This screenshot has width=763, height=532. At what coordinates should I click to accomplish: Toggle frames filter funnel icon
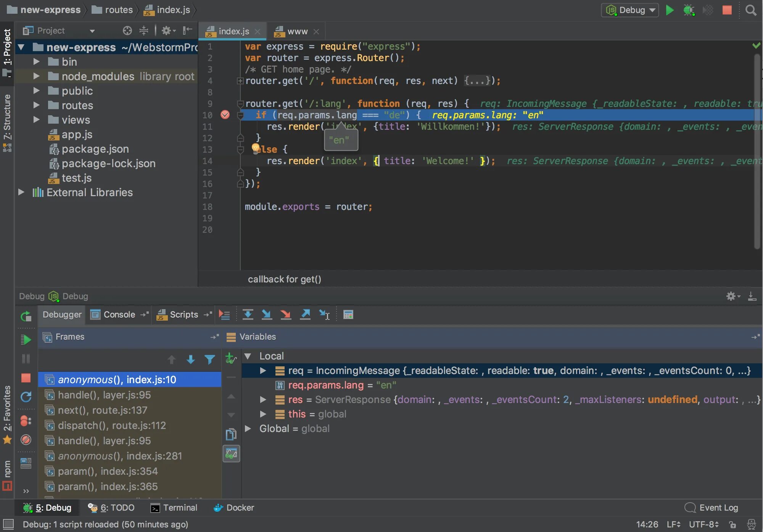pos(209,359)
